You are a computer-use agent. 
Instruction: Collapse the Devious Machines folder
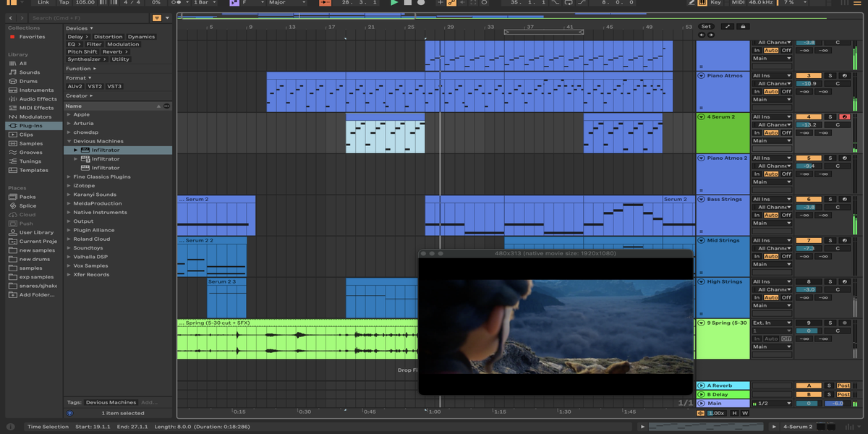69,141
